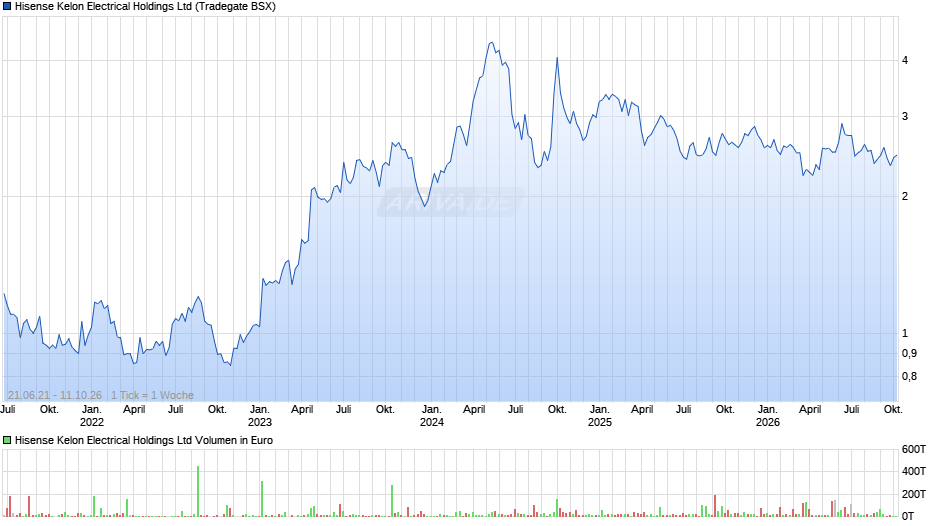The image size is (940, 526).
Task: Click the price axis label '2'
Action: [x=905, y=196]
